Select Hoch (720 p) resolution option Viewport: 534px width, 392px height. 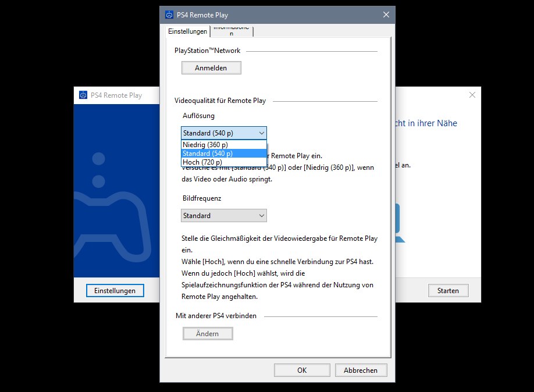pyautogui.click(x=224, y=162)
